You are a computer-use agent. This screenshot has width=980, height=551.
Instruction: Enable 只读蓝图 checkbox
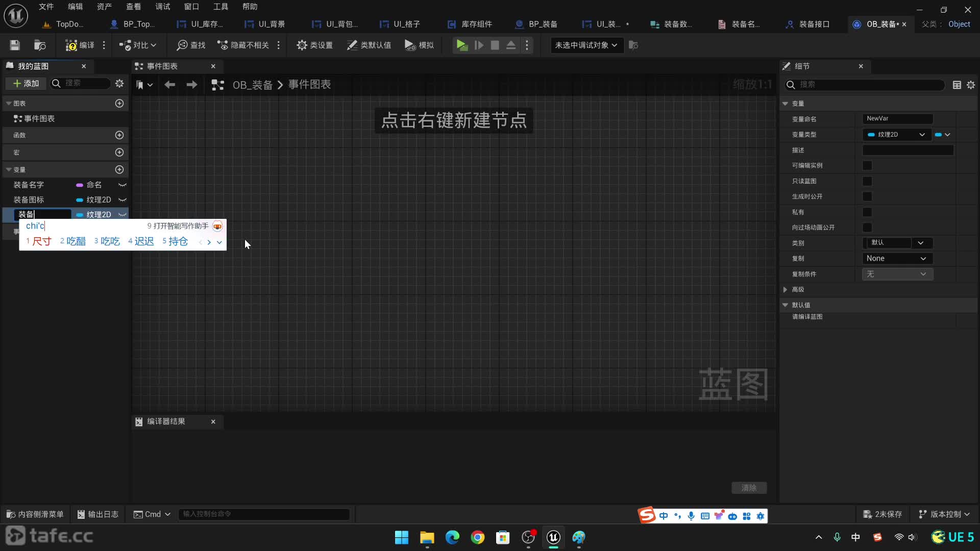[x=867, y=181]
